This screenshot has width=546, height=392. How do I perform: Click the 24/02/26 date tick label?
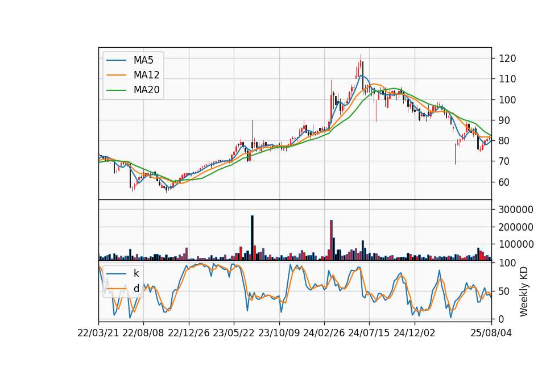[324, 333]
